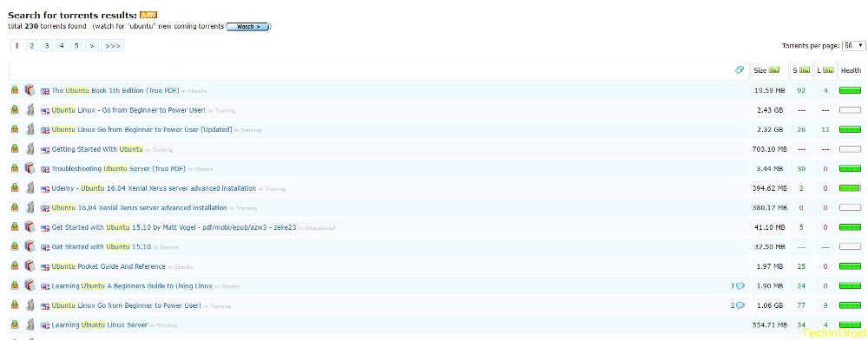Click book icon for Get Started with Ubuntu 15.10 by Matt Vogel

point(30,226)
